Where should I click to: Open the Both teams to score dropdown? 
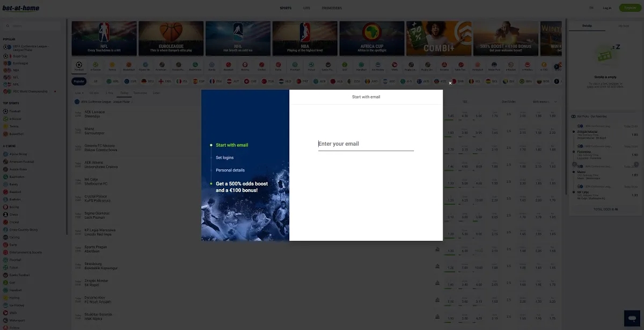pos(545,101)
